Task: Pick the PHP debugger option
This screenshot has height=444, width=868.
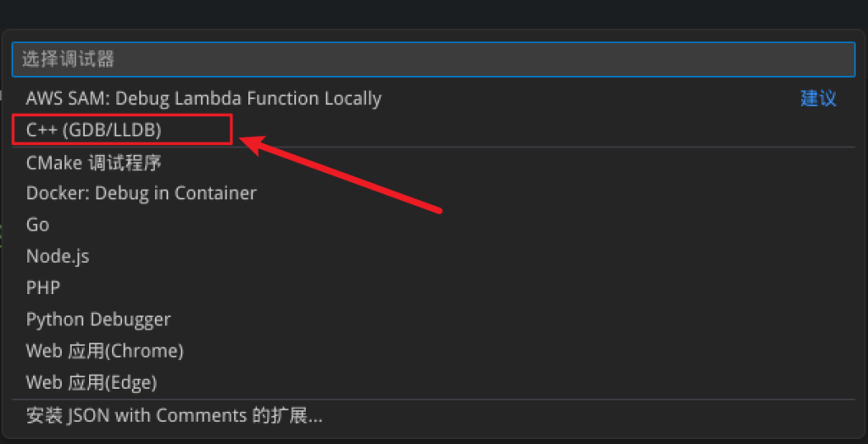Action: pyautogui.click(x=433, y=288)
